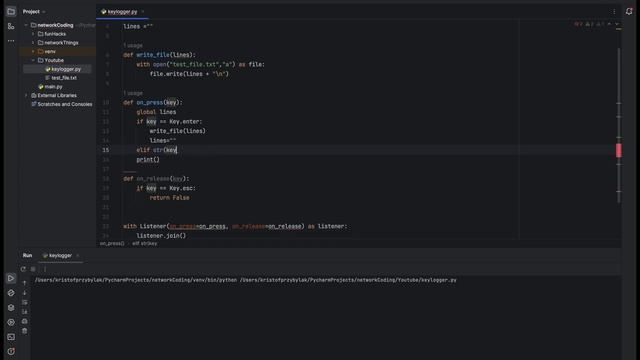Click the on_press() breadcrumb

[x=112, y=243]
